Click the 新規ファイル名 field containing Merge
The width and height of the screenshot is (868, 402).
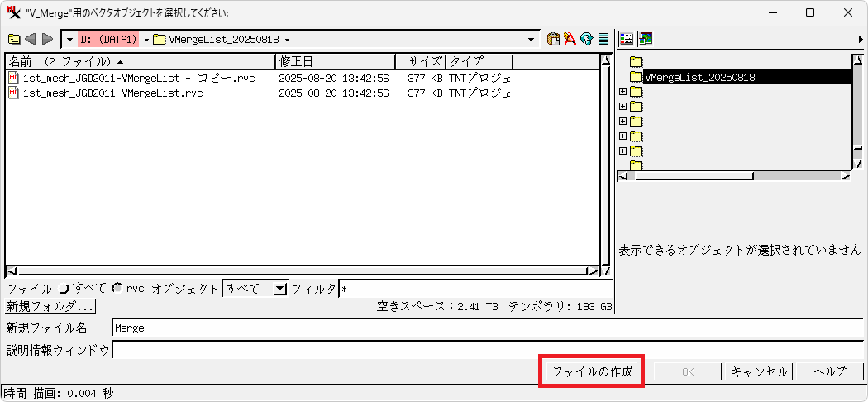(488, 328)
